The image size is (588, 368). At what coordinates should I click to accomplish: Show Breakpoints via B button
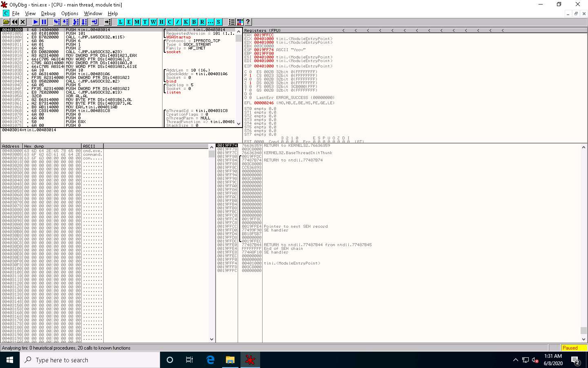pyautogui.click(x=194, y=22)
